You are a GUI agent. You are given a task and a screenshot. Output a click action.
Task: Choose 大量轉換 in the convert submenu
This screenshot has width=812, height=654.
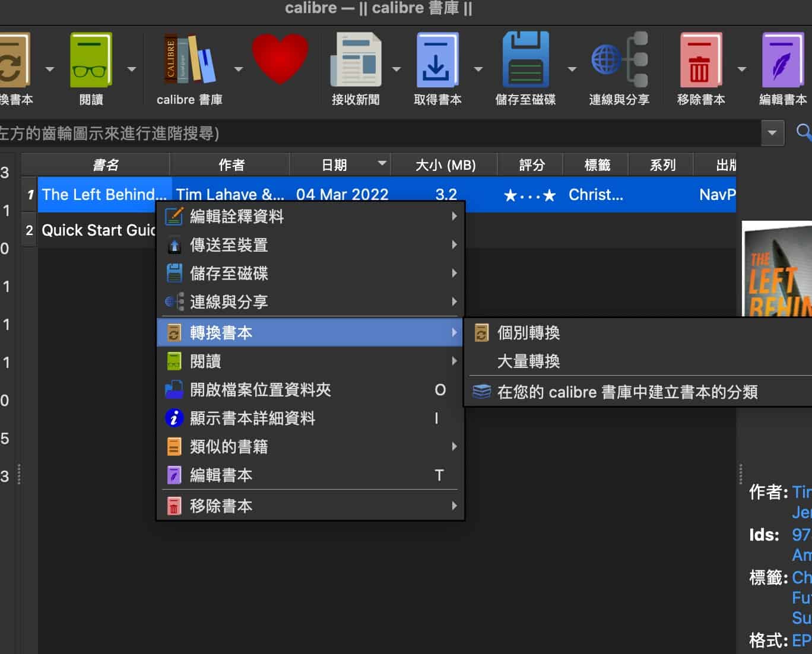point(528,361)
